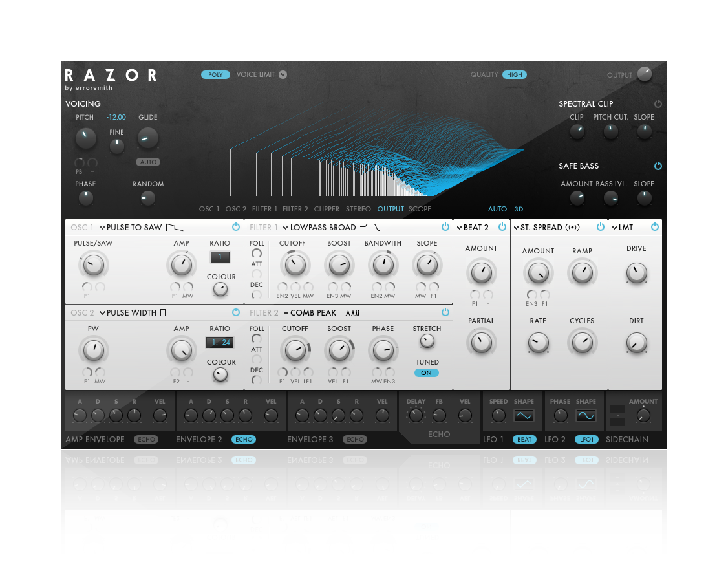Click Spectral Clip power icon
728x571 pixels.
[658, 103]
